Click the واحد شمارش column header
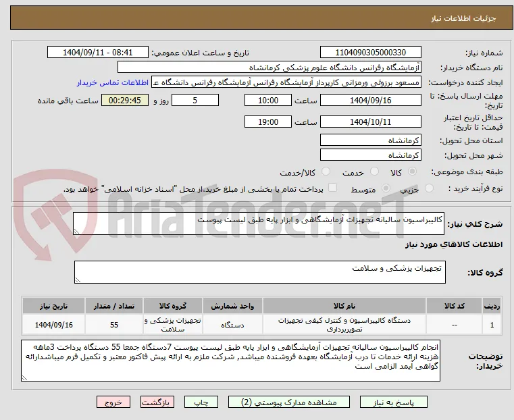This screenshot has width=514, height=420. pyautogui.click(x=232, y=306)
